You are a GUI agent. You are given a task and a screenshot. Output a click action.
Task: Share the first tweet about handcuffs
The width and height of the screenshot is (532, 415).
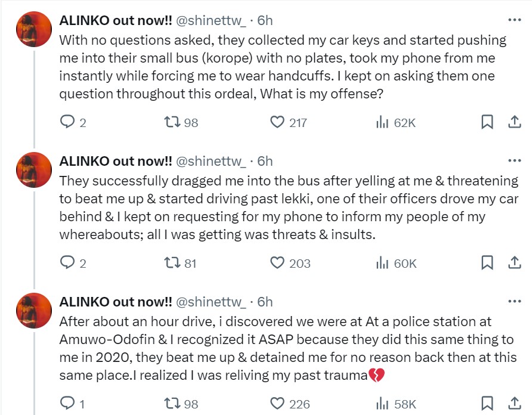514,122
